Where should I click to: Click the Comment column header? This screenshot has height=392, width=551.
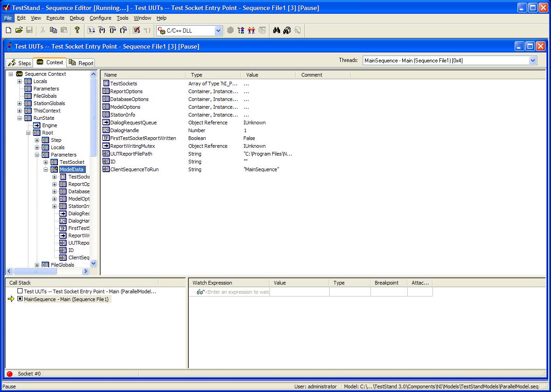(x=323, y=75)
